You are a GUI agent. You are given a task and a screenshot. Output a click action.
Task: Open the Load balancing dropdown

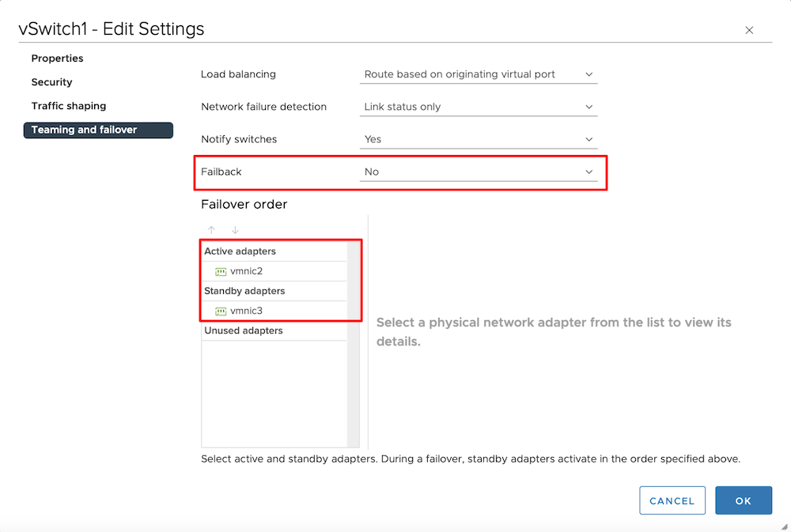coord(478,74)
